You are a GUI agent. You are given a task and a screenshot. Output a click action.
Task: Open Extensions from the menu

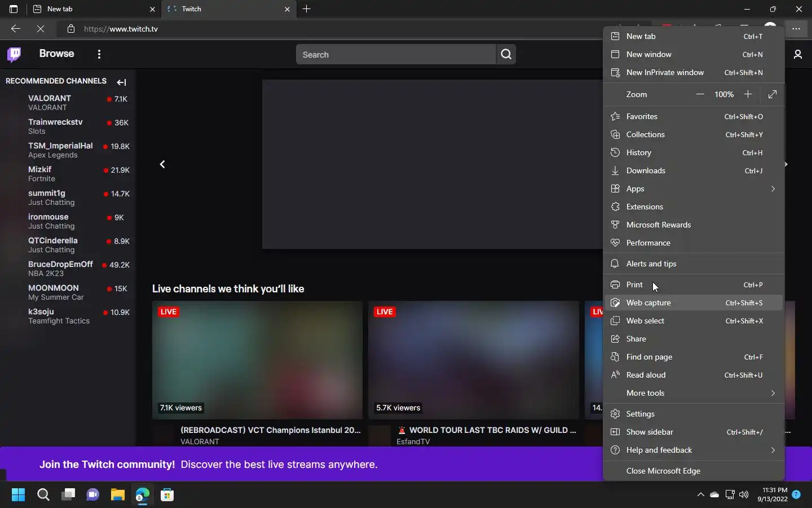click(694, 207)
